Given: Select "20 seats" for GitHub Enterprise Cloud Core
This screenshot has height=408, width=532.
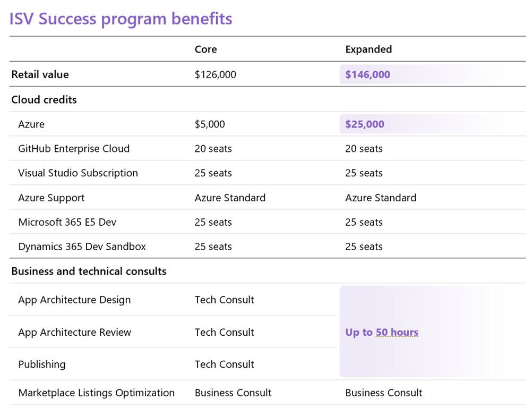Looking at the screenshot, I should click(x=213, y=149).
